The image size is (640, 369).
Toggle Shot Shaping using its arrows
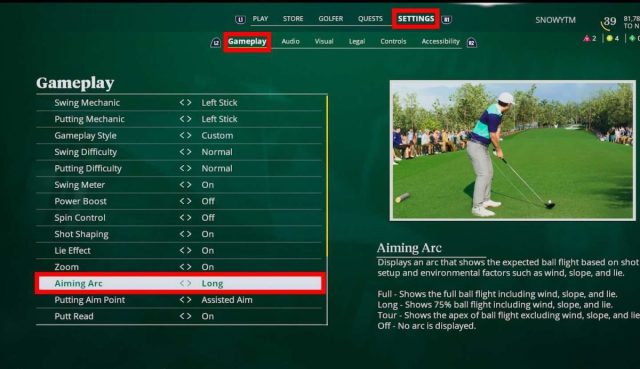(185, 234)
